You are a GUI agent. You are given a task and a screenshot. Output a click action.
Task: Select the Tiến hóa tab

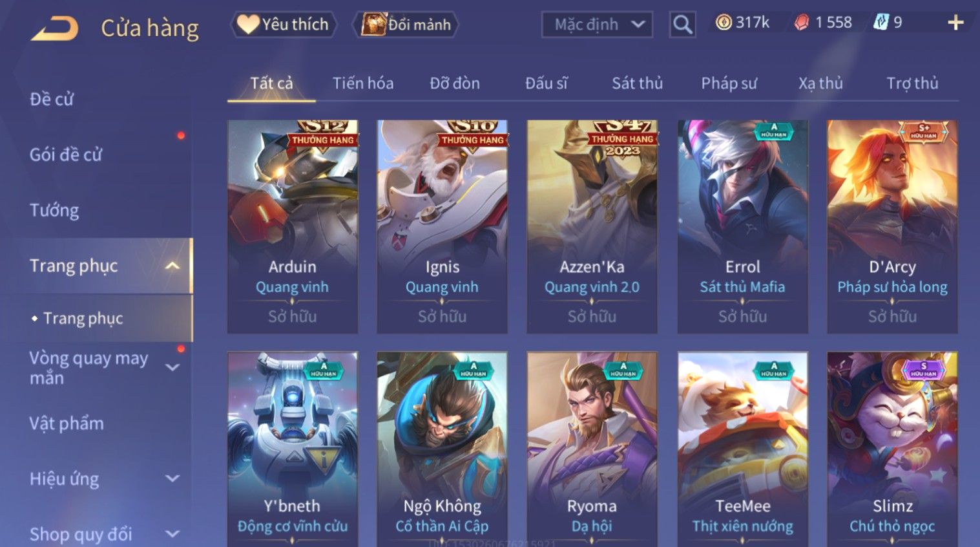[x=363, y=83]
